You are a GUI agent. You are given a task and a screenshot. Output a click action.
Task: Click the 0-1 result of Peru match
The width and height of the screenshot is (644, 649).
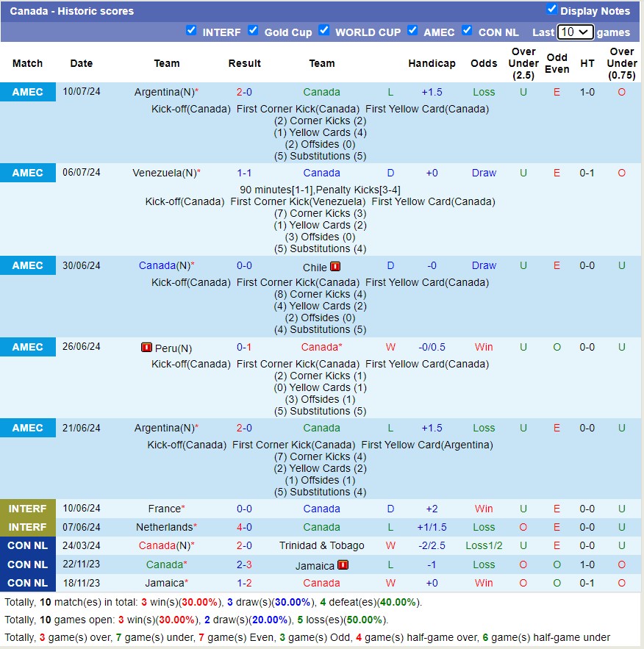[x=244, y=347]
